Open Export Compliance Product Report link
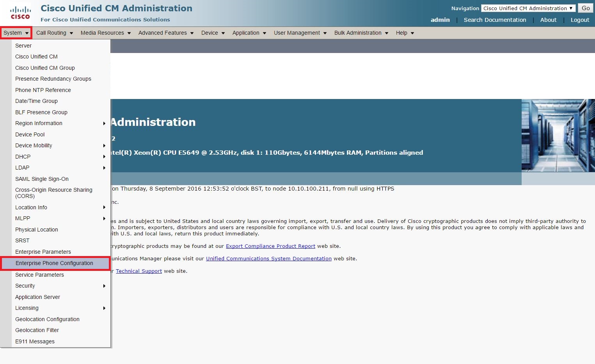 pos(270,246)
